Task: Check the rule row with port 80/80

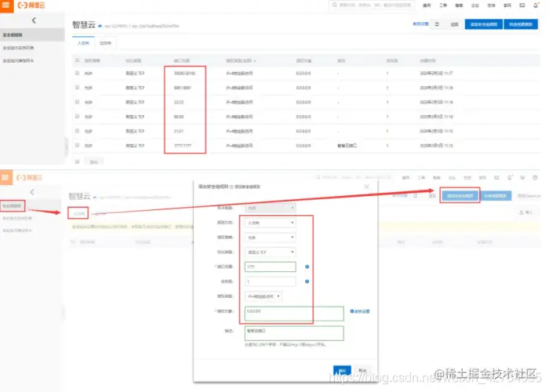Action: point(78,116)
